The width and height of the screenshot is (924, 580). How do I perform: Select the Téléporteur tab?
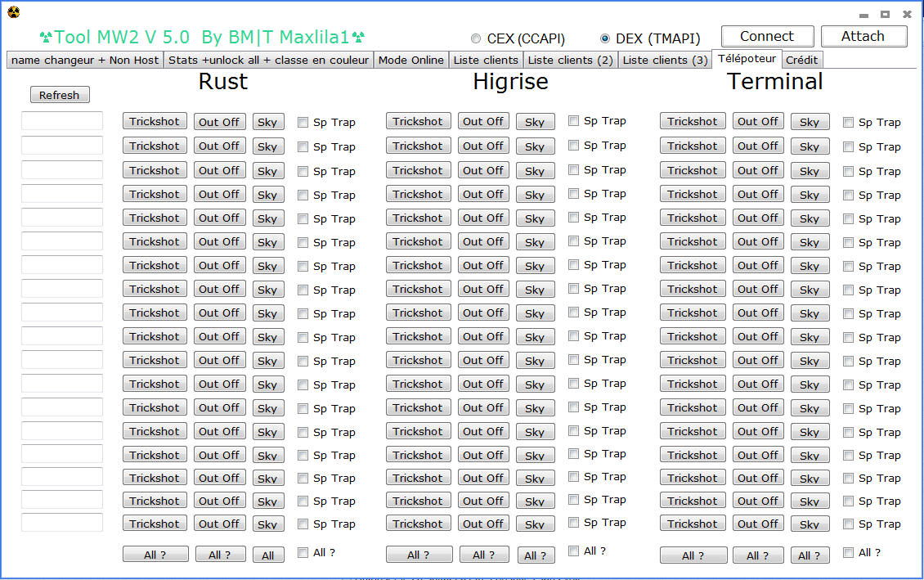(x=747, y=59)
